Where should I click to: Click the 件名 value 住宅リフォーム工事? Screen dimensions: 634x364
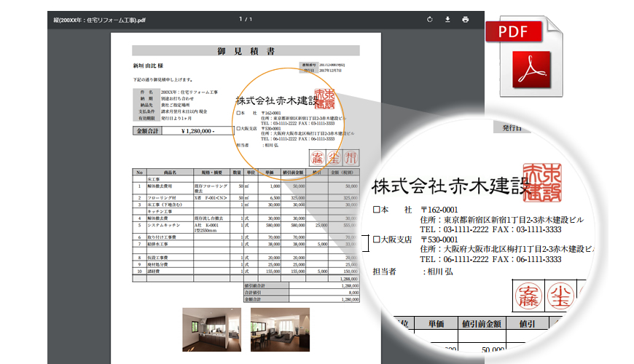(x=189, y=92)
